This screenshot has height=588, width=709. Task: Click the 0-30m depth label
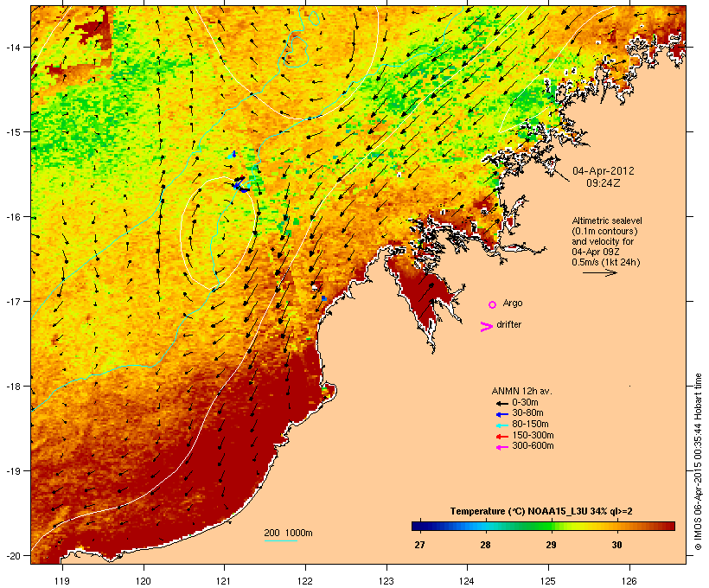coord(525,402)
